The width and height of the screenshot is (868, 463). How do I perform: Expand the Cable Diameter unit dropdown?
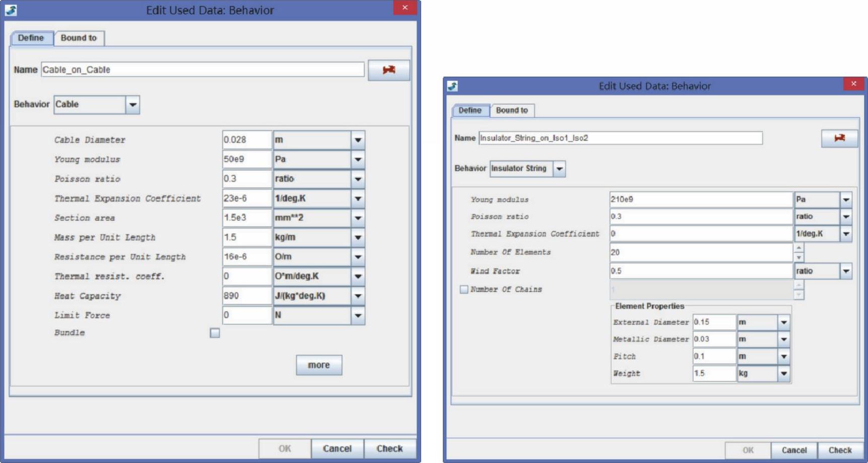358,140
